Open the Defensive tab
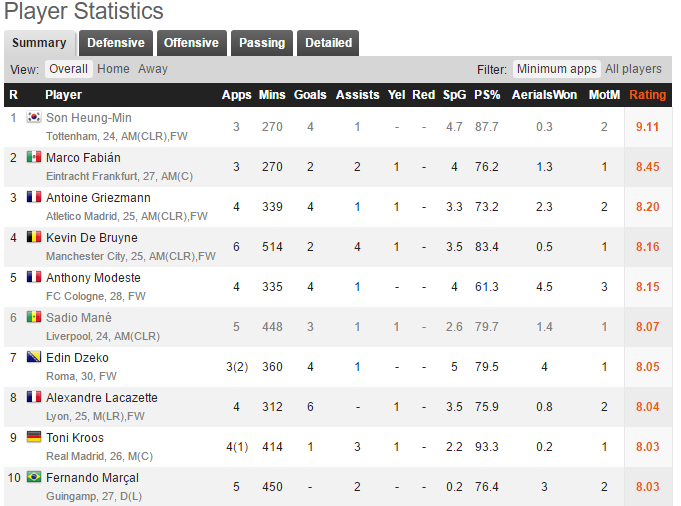This screenshot has height=506, width=681. coord(116,43)
